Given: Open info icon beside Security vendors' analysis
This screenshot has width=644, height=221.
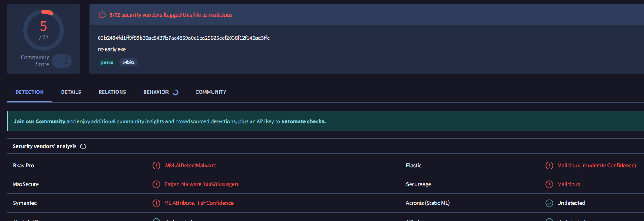Looking at the screenshot, I should 83,146.
